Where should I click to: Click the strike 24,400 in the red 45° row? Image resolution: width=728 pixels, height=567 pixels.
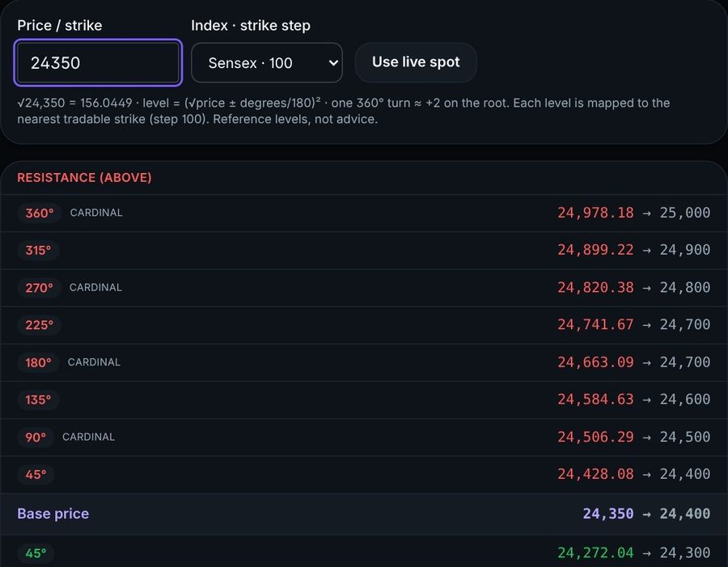(685, 474)
